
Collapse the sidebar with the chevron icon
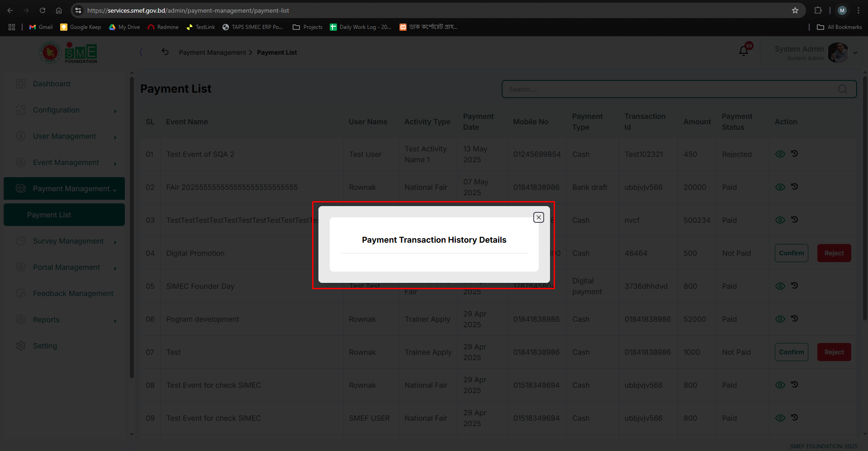141,52
